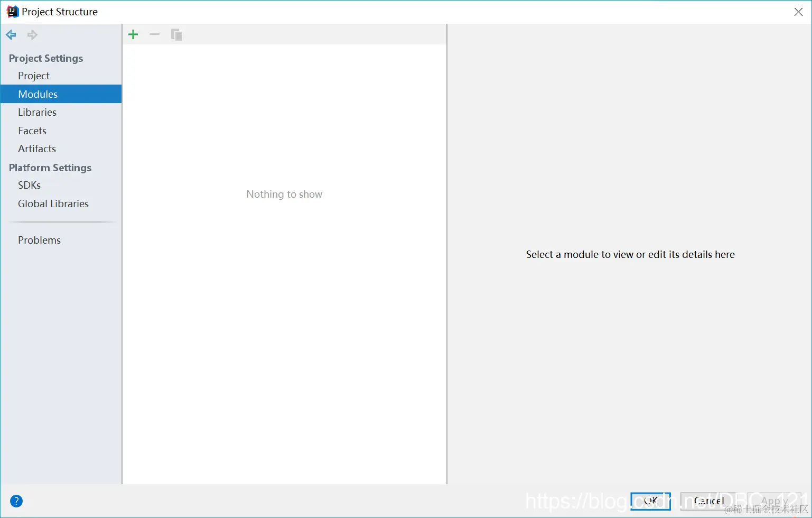Image resolution: width=812 pixels, height=518 pixels.
Task: Open the Problems page
Action: 61,240
